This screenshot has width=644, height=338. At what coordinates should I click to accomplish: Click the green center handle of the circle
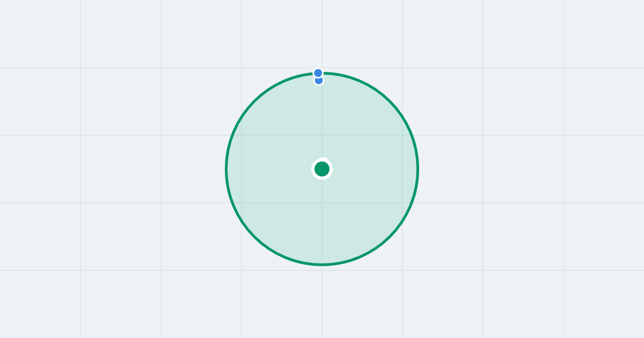point(322,169)
